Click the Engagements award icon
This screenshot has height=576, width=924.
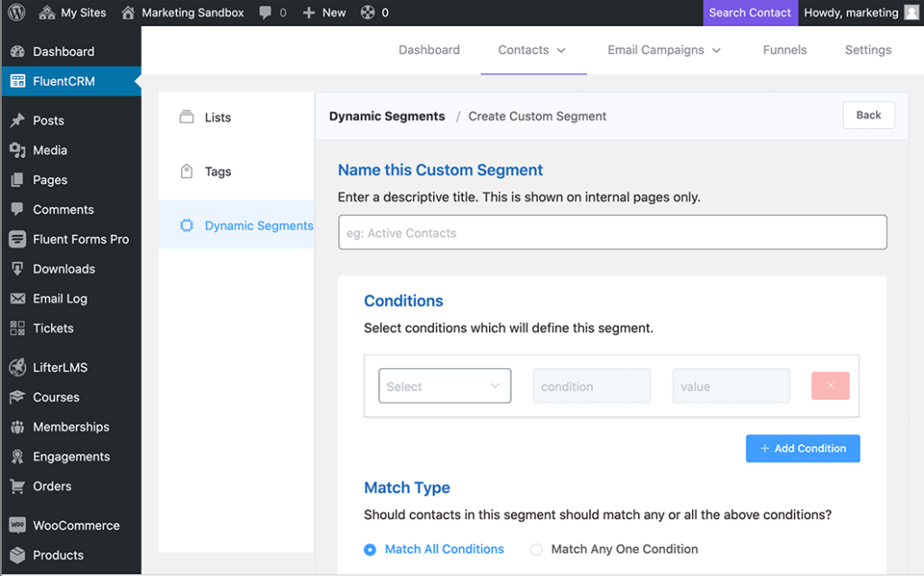click(18, 456)
